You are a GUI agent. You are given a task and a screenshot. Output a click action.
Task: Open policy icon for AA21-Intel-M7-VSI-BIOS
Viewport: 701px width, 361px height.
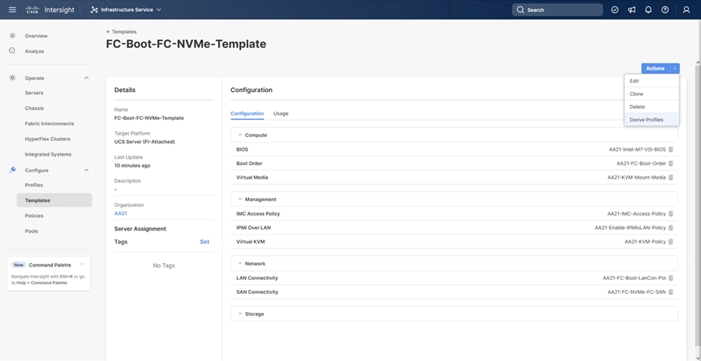671,149
